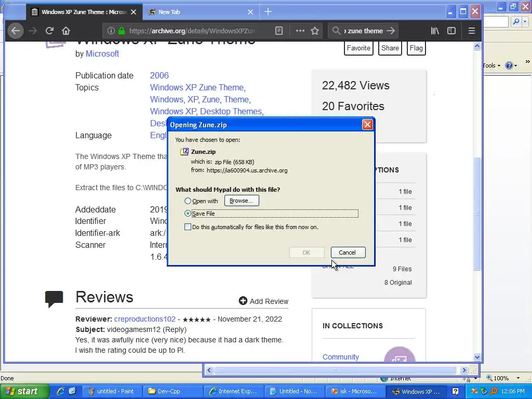Click the 12:06 PM taskbar clock

click(x=513, y=391)
